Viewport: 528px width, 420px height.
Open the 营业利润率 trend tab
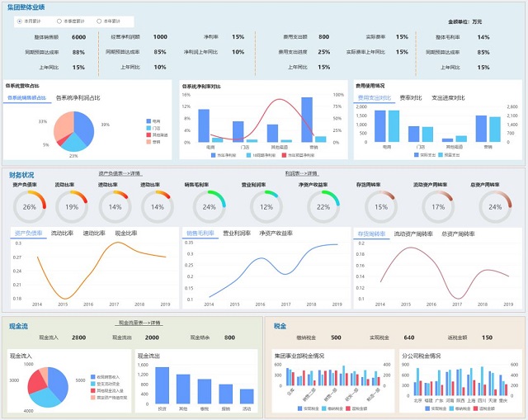pos(237,233)
